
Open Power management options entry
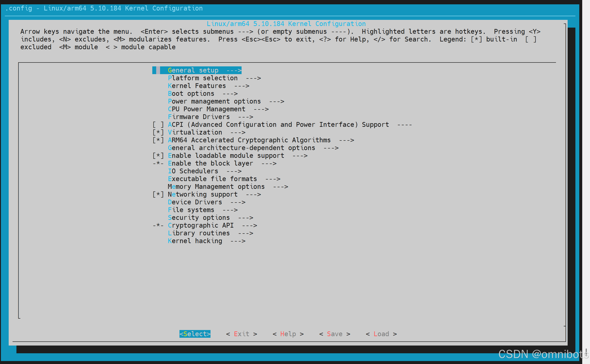(x=214, y=101)
